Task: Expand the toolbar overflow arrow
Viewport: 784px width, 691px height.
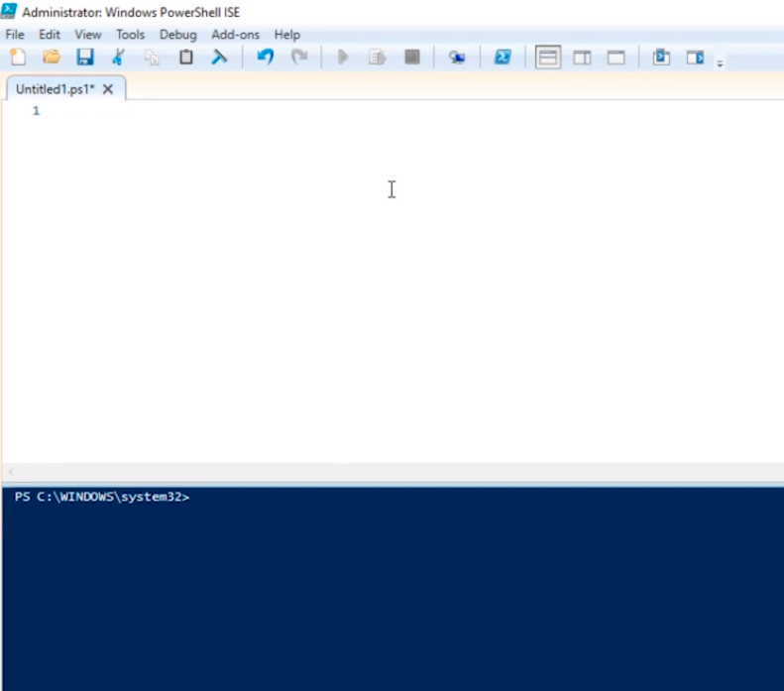Action: tap(720, 64)
